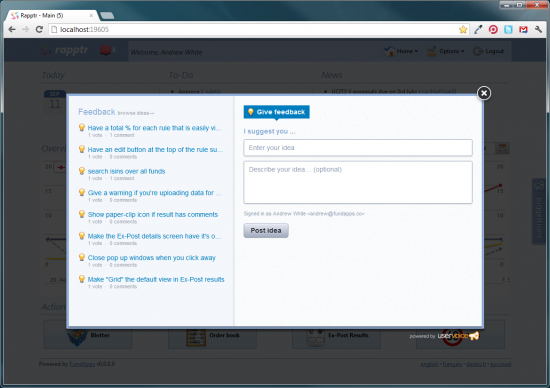Screen dimensions: 550x388
Task: Switch language to français
Action: pos(452,364)
